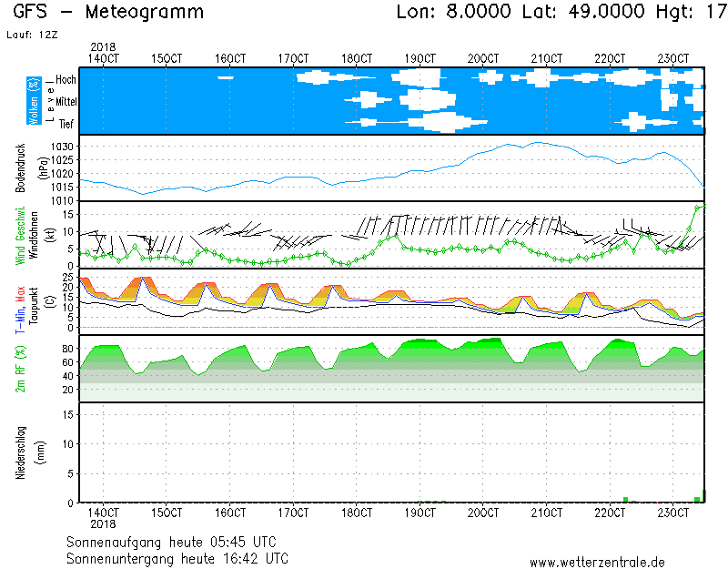
Task: Click the GFS – Meteogramm title
Action: [x=109, y=13]
